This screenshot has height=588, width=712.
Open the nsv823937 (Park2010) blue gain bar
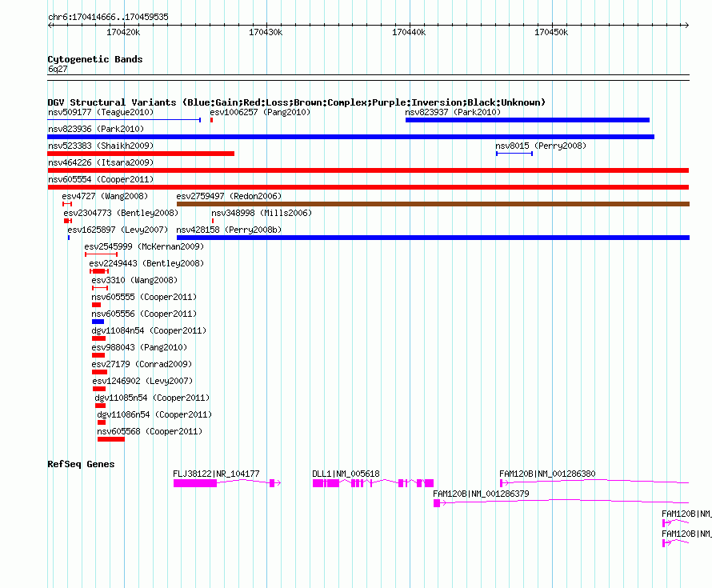[x=527, y=120]
